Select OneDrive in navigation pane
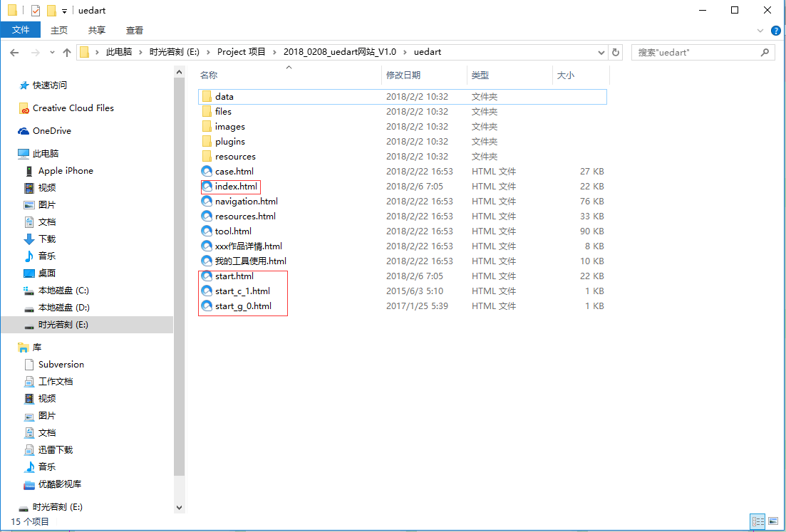The width and height of the screenshot is (786, 532). [51, 131]
